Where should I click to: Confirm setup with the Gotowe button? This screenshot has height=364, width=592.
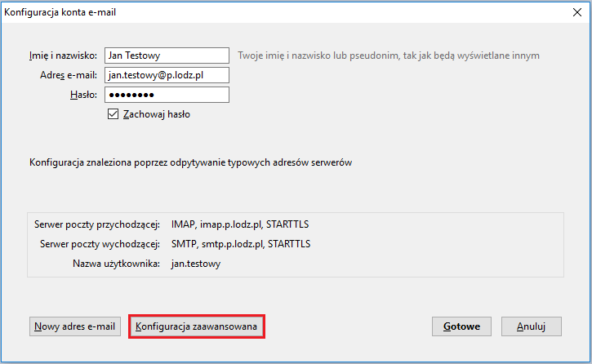click(x=461, y=326)
